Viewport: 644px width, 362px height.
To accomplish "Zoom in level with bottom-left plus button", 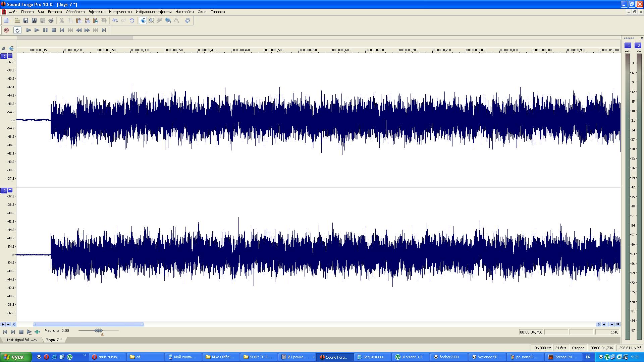I will pos(3,324).
